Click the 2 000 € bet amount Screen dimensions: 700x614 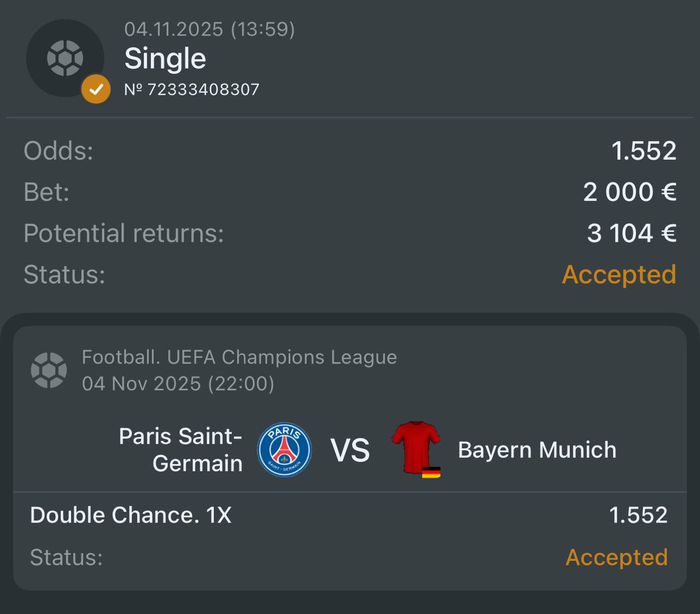pyautogui.click(x=629, y=192)
